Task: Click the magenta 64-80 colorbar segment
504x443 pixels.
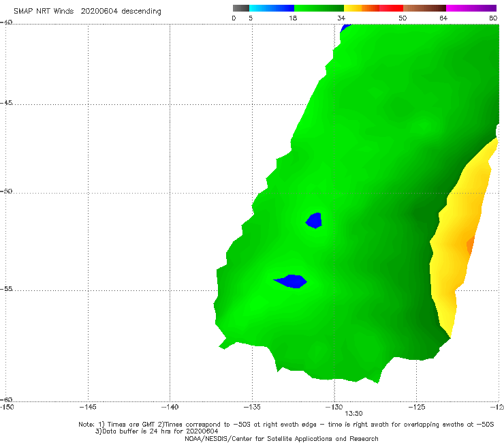Action: tap(471, 8)
